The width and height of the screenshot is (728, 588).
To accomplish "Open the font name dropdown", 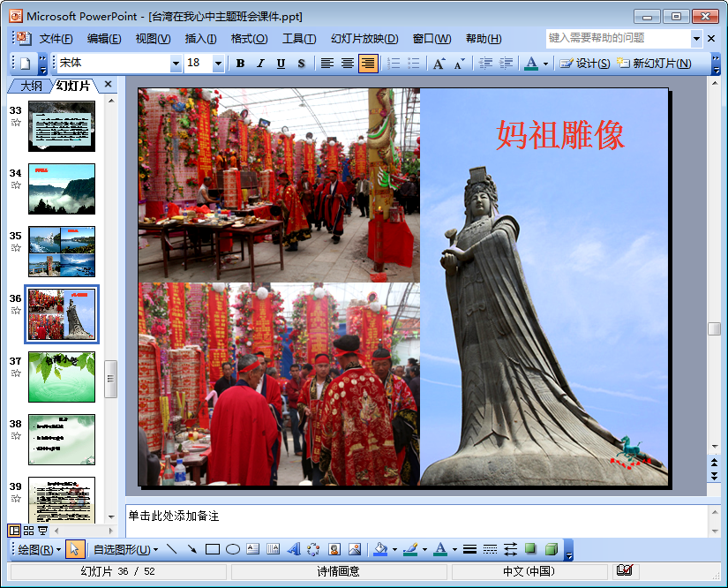I will tap(176, 64).
